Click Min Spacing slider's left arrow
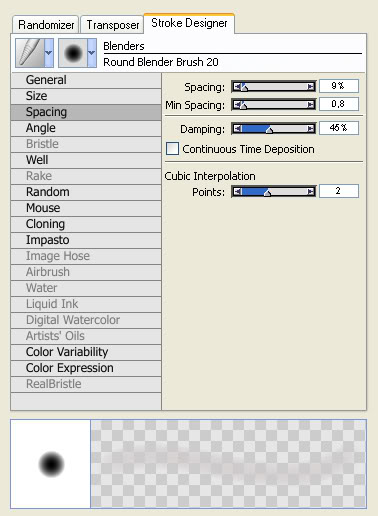This screenshot has height=516, width=378. point(237,105)
